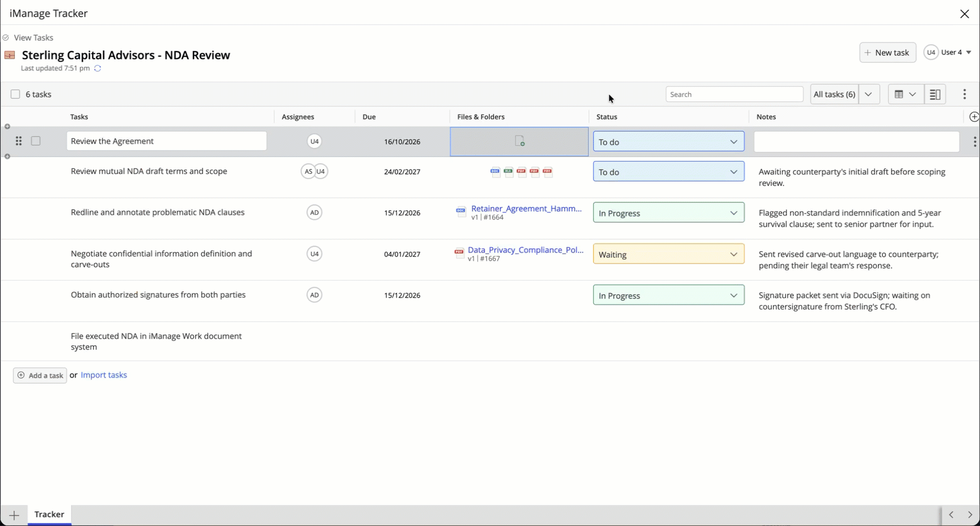980x526 pixels.
Task: Click the add column plus icon
Action: click(974, 117)
